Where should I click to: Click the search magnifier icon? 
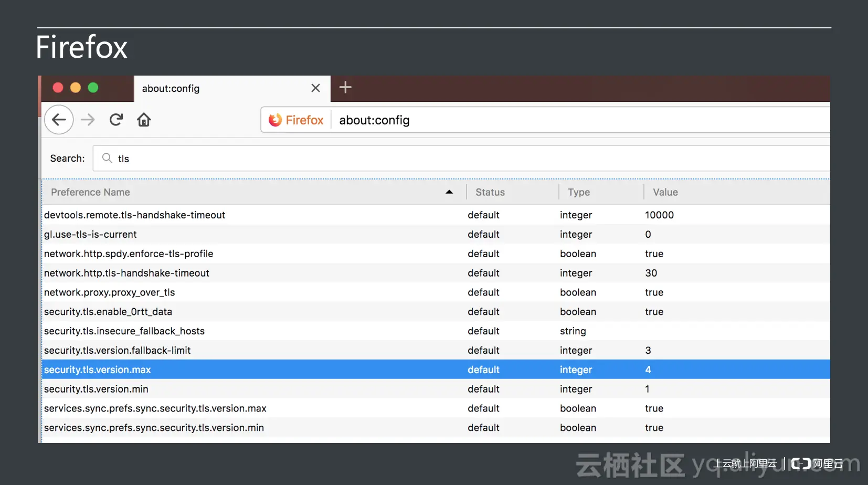tap(107, 158)
